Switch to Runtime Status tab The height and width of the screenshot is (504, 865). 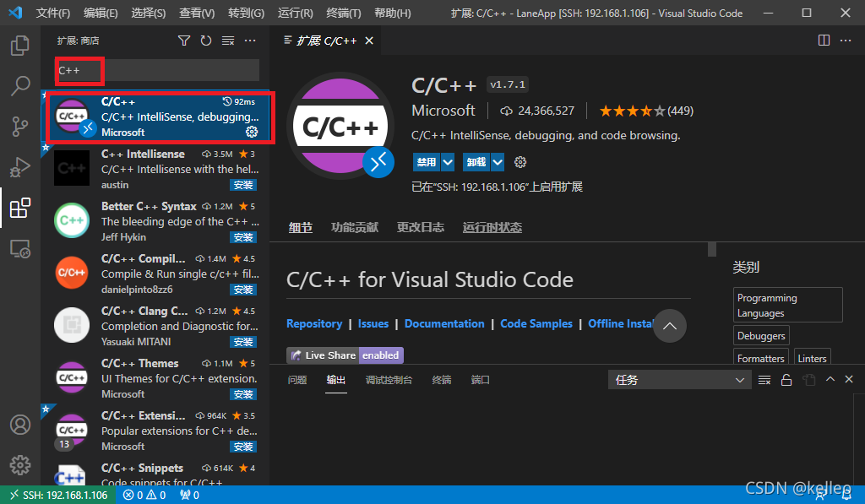[x=492, y=227]
